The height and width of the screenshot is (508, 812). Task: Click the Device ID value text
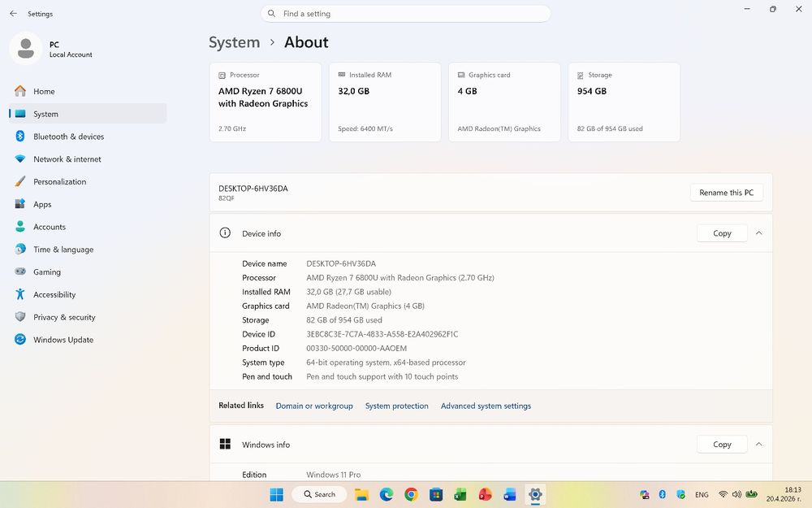[382, 334]
